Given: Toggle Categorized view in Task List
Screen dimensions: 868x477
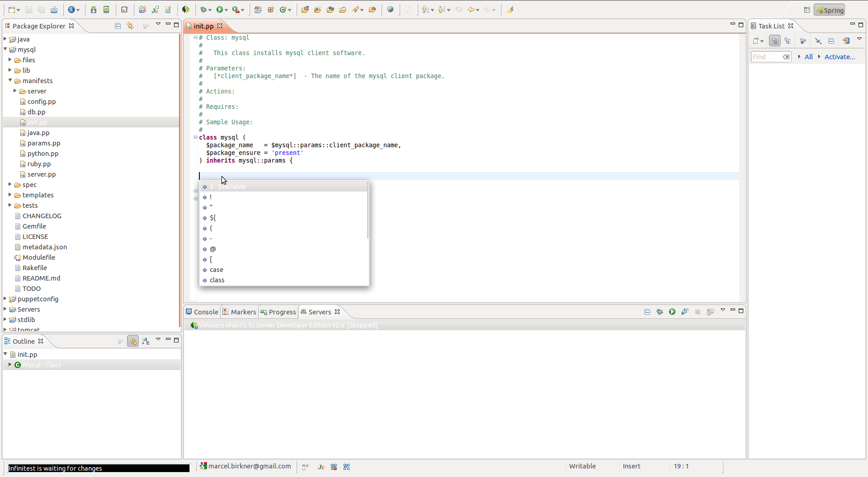Looking at the screenshot, I should (775, 41).
